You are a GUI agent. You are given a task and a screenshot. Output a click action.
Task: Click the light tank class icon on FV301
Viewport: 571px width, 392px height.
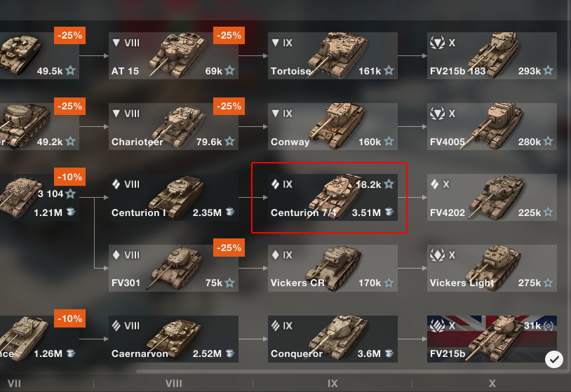pos(116,255)
